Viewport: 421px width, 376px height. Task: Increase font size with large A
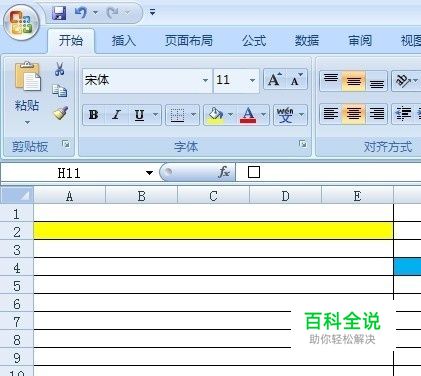coord(274,80)
